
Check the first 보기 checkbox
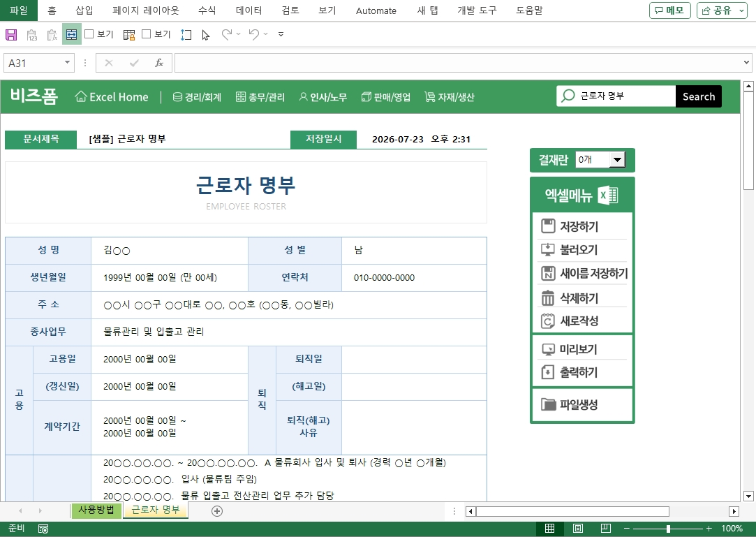[89, 34]
